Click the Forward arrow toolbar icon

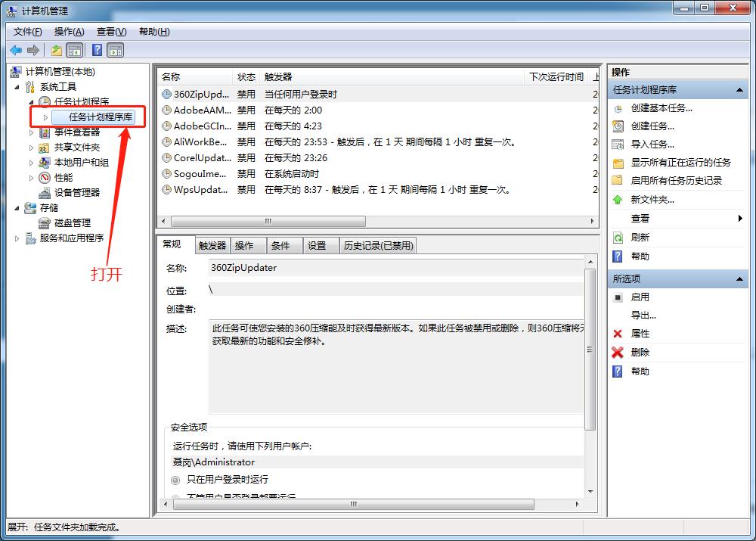click(33, 50)
